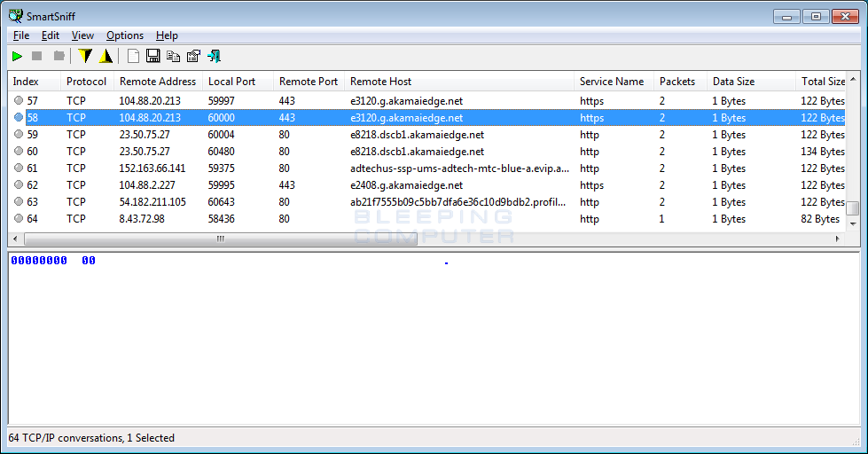The width and height of the screenshot is (868, 454).
Task: Sort by the Remote Address column header
Action: point(158,82)
